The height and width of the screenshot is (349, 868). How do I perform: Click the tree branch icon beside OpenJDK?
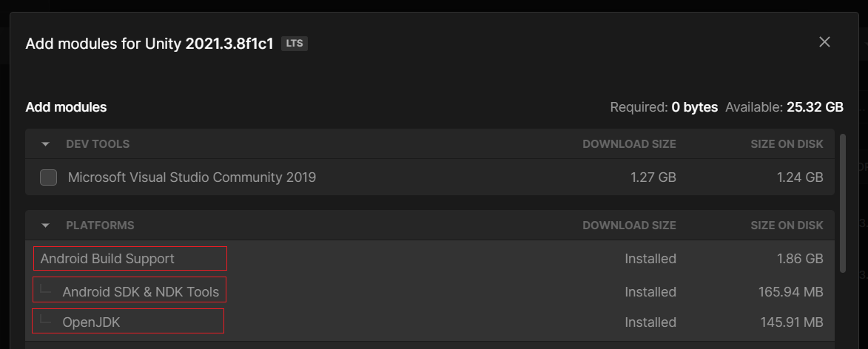click(x=47, y=321)
